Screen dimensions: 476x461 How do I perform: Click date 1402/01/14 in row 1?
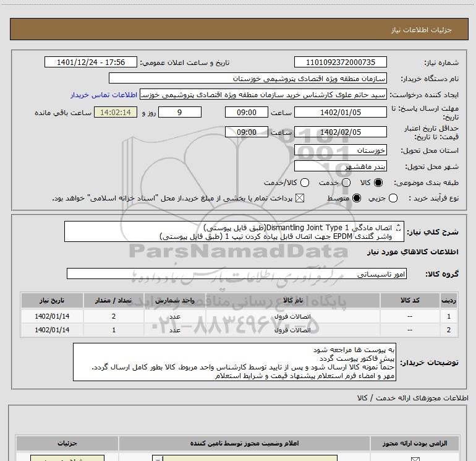pos(52,316)
